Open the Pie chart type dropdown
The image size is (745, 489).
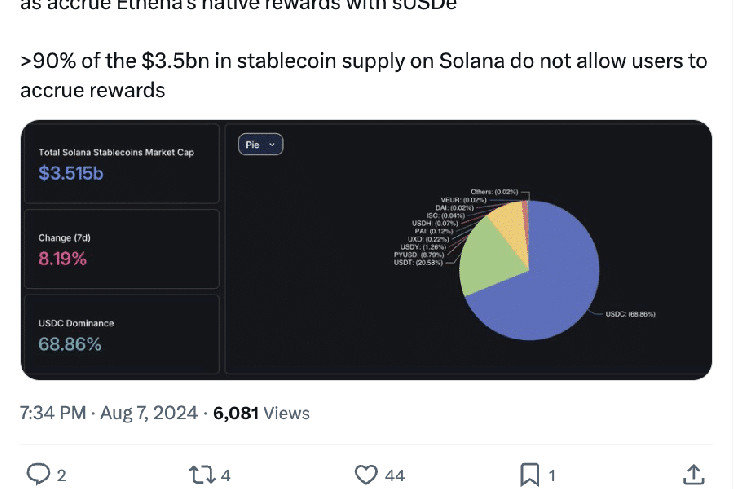(261, 145)
